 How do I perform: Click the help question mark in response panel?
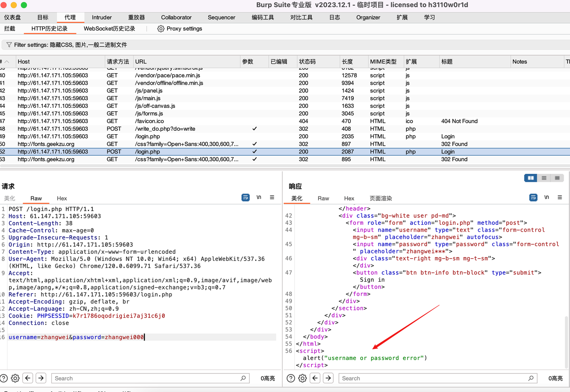click(x=291, y=378)
